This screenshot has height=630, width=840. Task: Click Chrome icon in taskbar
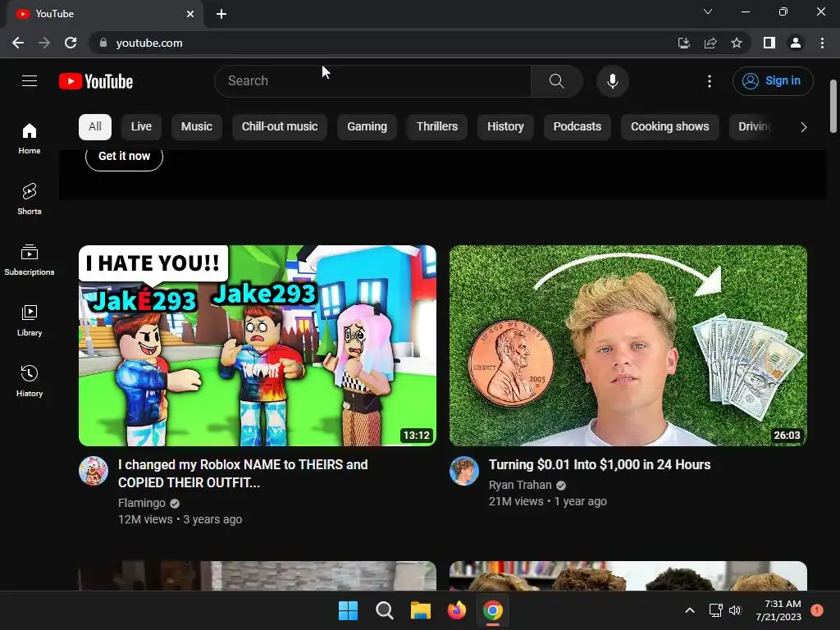tap(493, 610)
